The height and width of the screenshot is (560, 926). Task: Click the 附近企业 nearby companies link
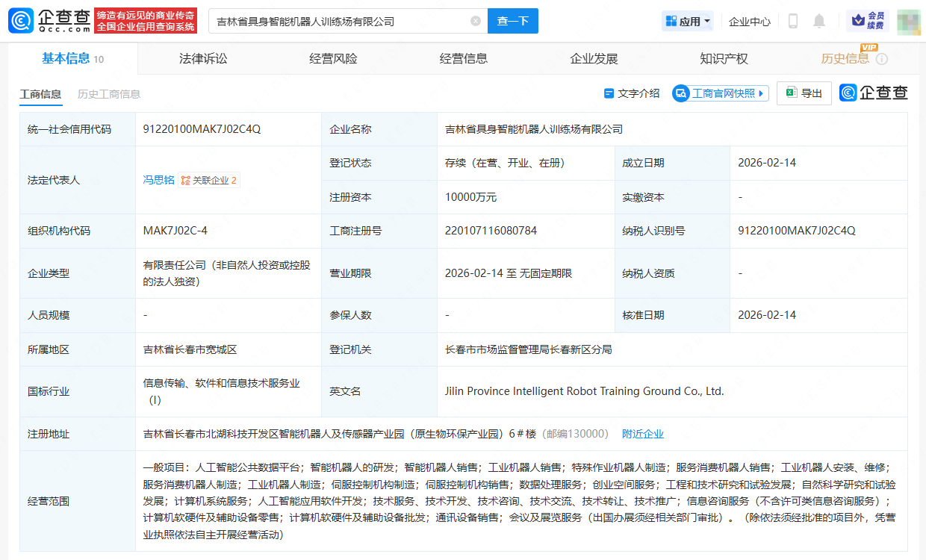coord(643,433)
